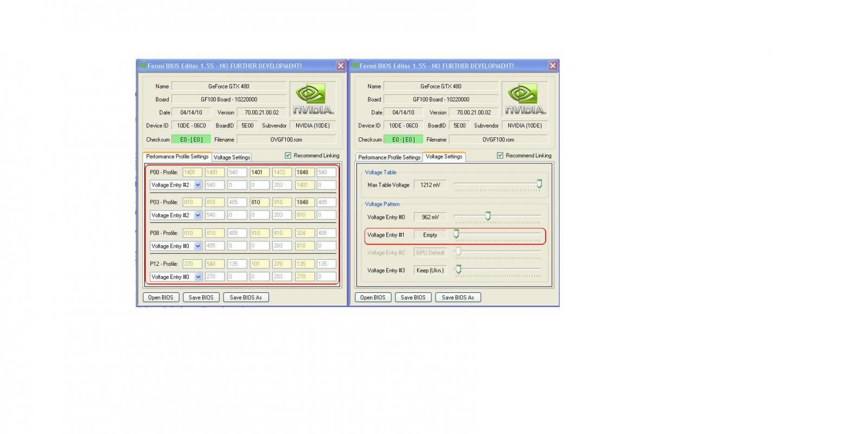Click the Voltage Entry #0 slider handle
This screenshot has width=868, height=434.
click(x=488, y=216)
